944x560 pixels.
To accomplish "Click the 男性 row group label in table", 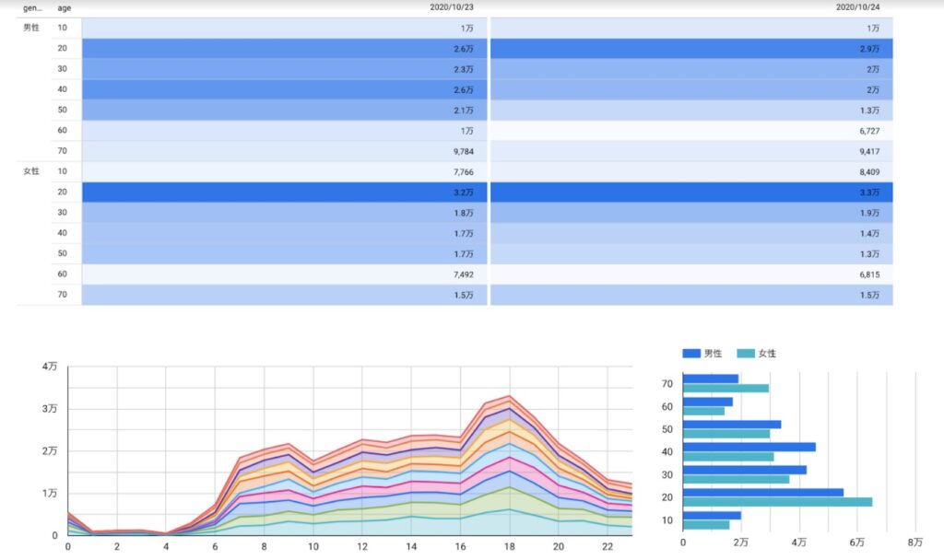I will tap(31, 28).
